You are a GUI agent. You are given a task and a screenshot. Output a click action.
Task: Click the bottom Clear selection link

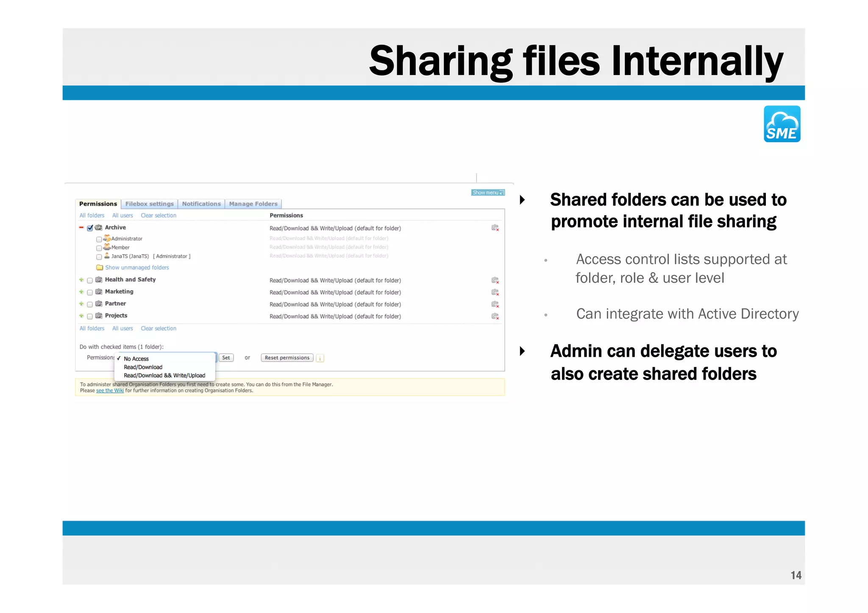(x=159, y=329)
